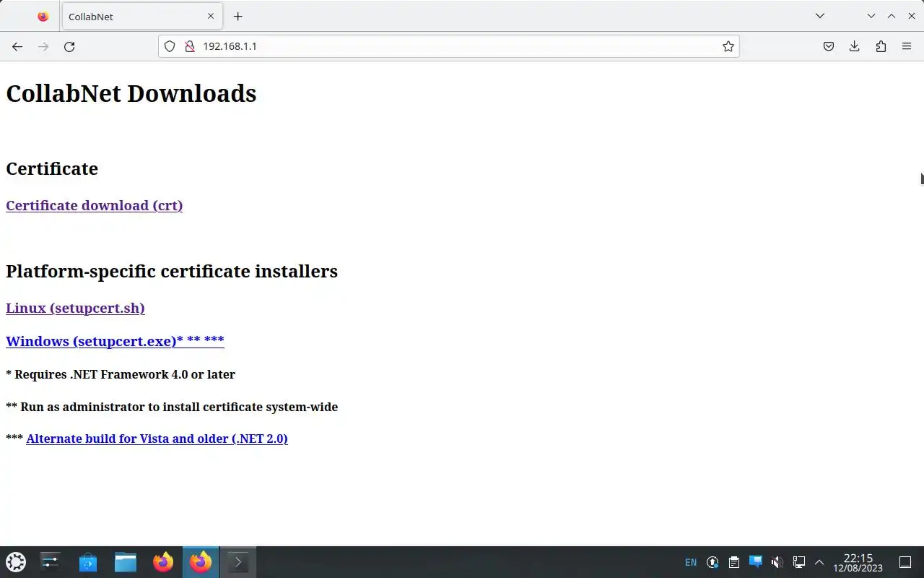Switch the EN keyboard layout indicator
This screenshot has height=578, width=924.
691,562
